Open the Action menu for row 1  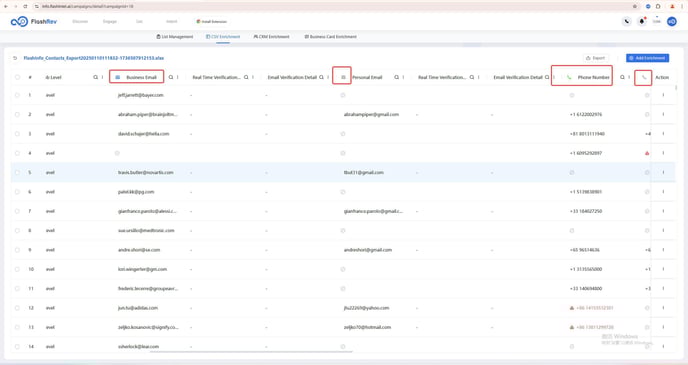(663, 95)
